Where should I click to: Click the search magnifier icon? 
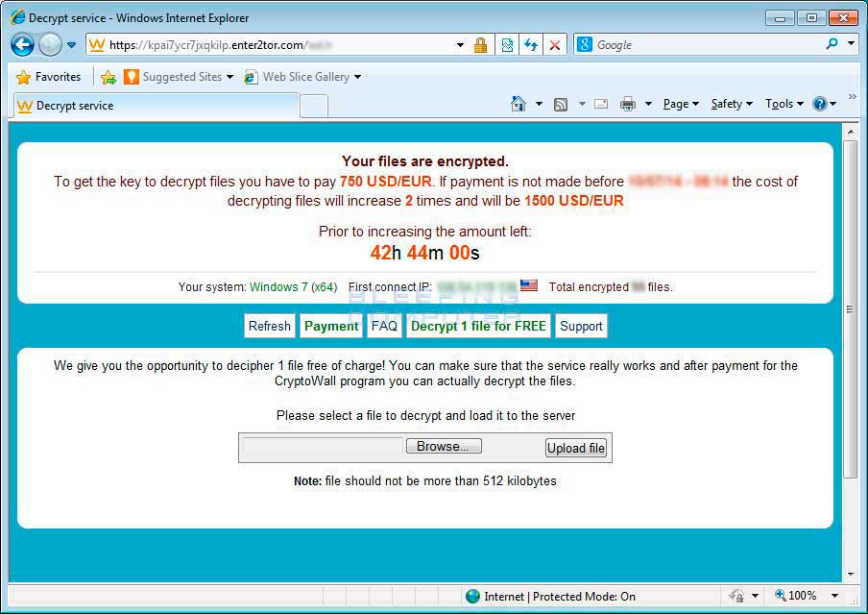coord(832,44)
